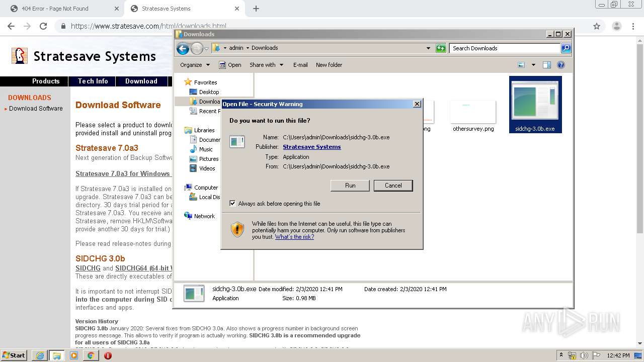Open the Organize menu

[x=195, y=65]
